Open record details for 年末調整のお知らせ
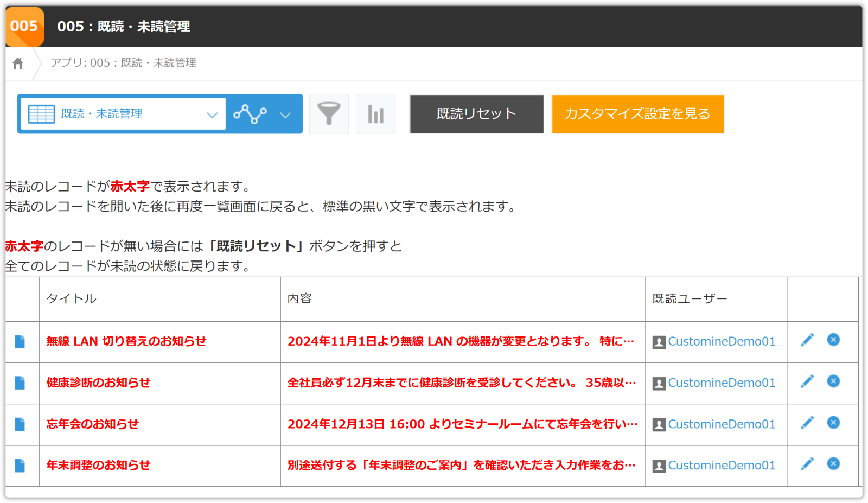The height and width of the screenshot is (503, 868). [20, 466]
